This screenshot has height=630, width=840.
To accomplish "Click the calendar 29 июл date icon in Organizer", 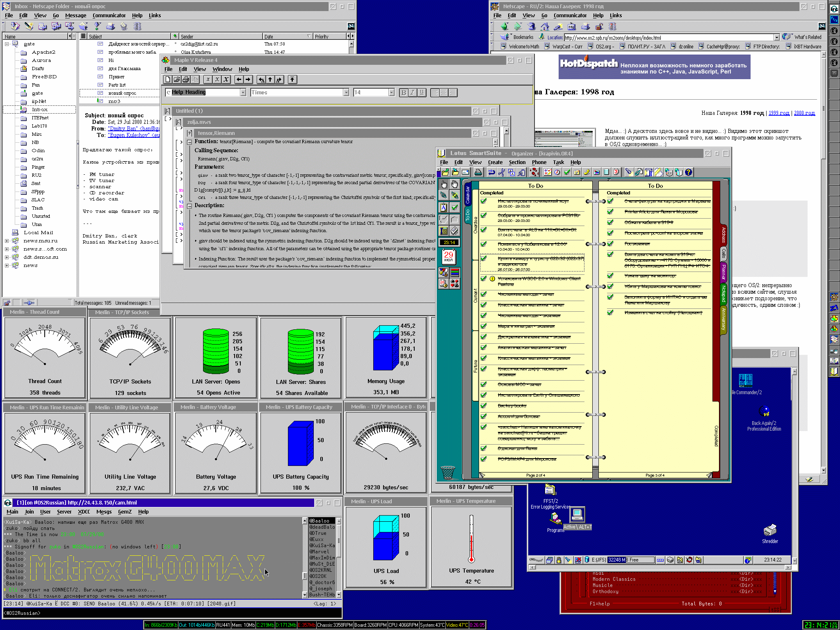I will [x=449, y=257].
